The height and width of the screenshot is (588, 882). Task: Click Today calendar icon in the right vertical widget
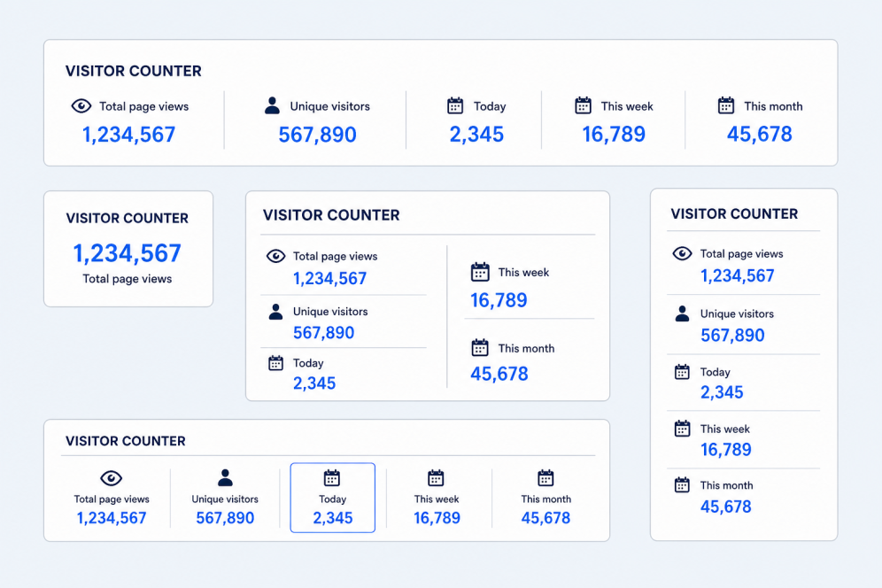click(x=683, y=372)
